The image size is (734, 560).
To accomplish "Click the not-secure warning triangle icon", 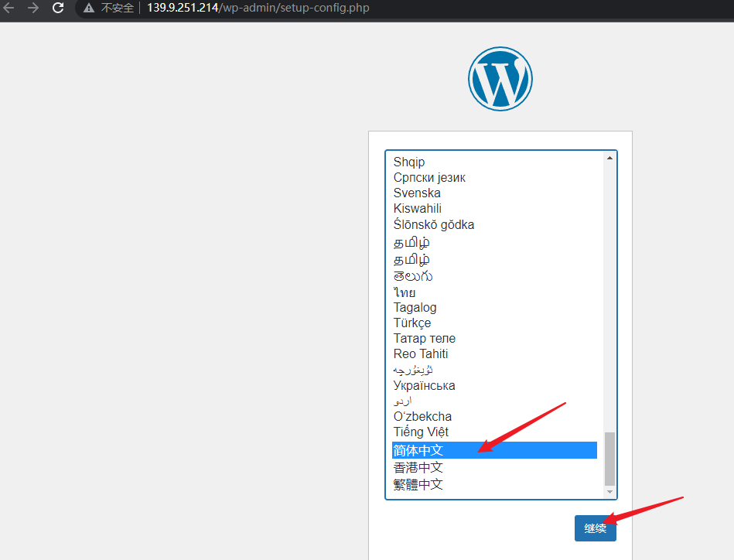I will (89, 8).
